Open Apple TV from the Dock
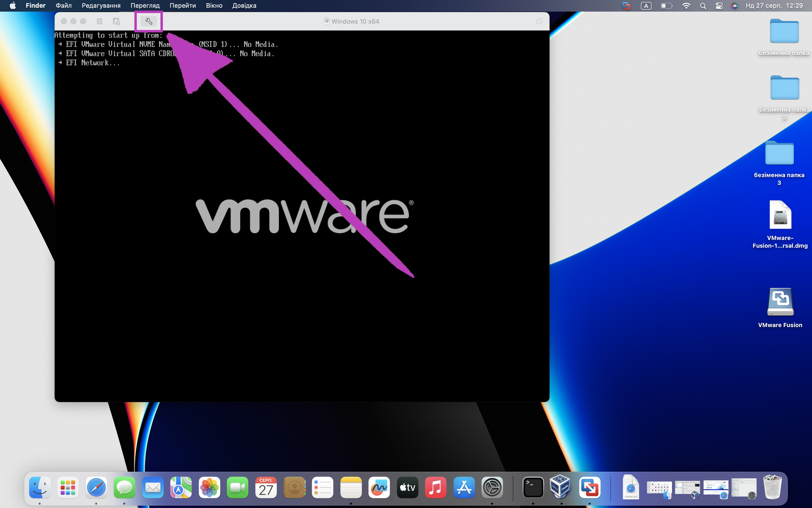The height and width of the screenshot is (508, 812). click(407, 487)
